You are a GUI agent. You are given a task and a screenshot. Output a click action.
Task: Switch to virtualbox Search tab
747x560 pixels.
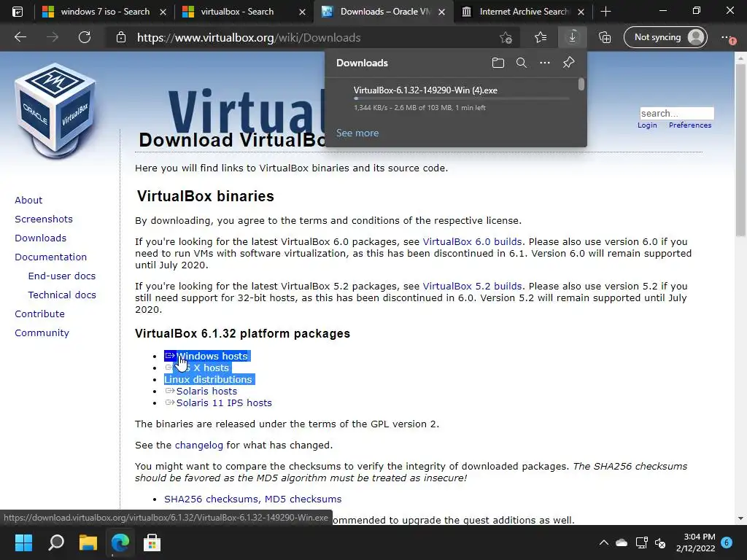coord(237,12)
